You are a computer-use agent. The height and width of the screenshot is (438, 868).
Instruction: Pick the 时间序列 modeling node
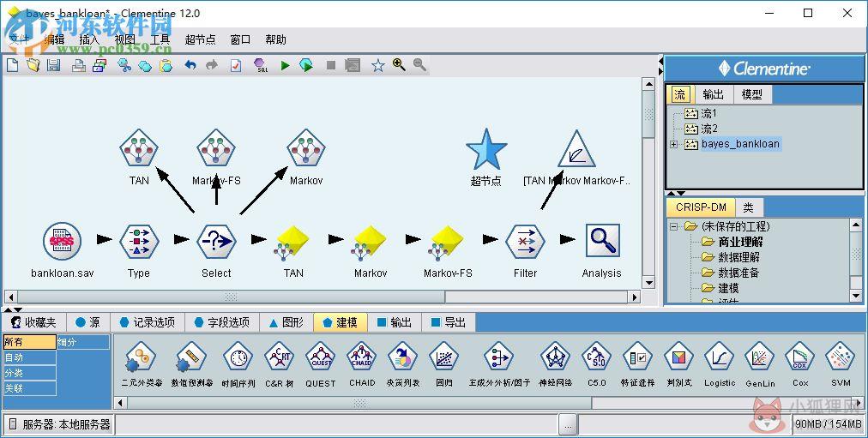[238, 357]
